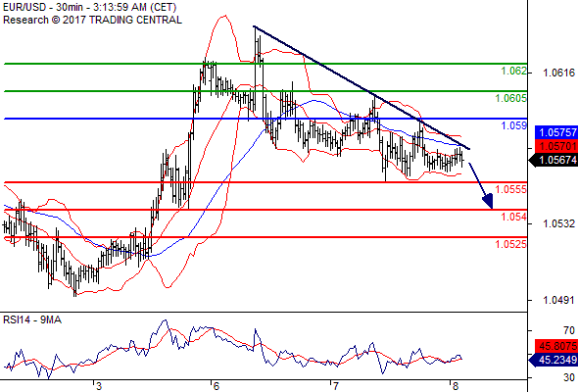Click the blue 1.05757 price tag
This screenshot has width=578, height=392.
(x=556, y=132)
